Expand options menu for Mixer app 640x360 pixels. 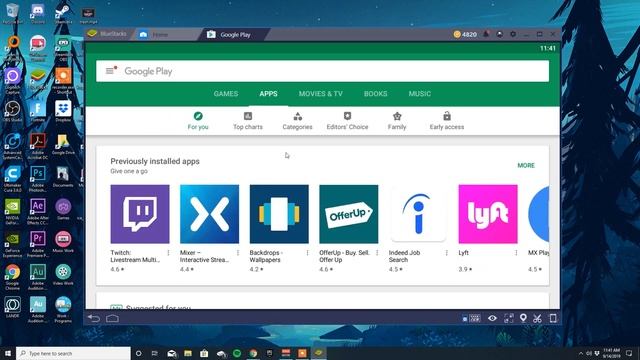coord(238,253)
